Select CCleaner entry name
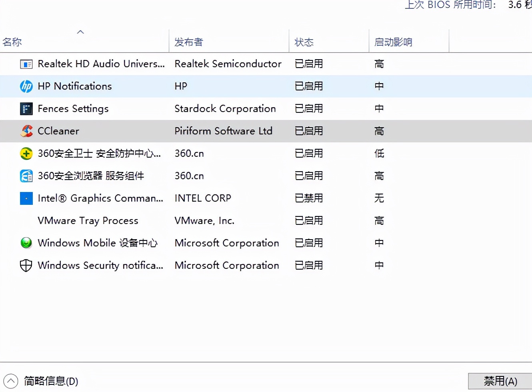Screen dimensions: 532x392 pyautogui.click(x=58, y=131)
